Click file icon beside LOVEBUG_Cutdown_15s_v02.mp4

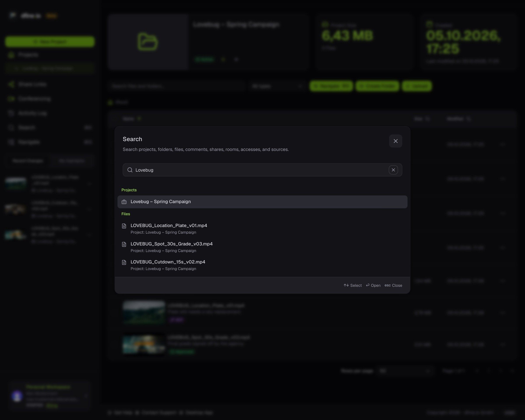(x=124, y=262)
